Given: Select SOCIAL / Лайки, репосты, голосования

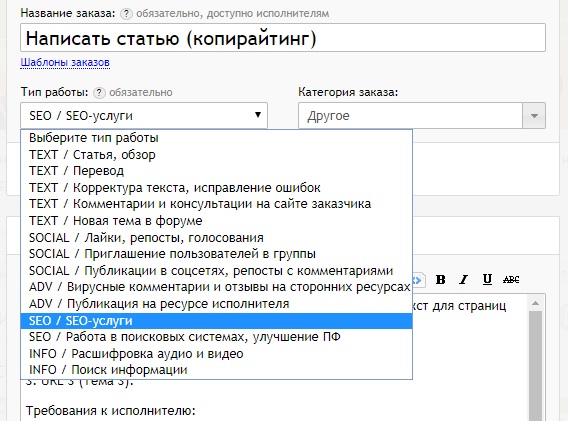Looking at the screenshot, I should pos(217,238).
